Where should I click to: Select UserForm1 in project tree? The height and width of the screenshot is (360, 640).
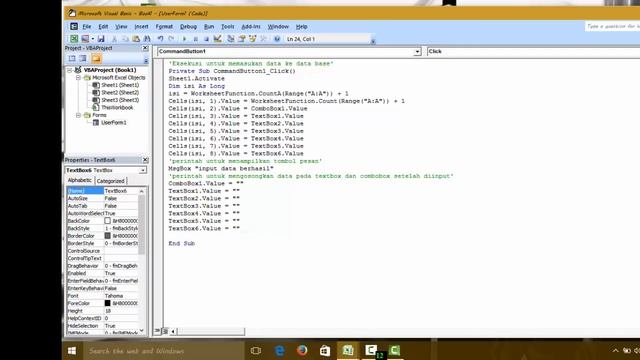click(x=113, y=122)
